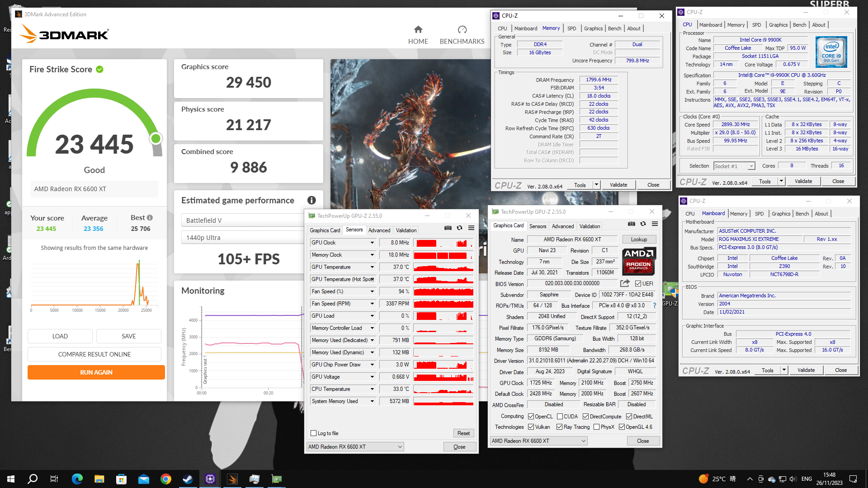
Task: Open Microsoft Store from taskbar
Action: tap(121, 479)
